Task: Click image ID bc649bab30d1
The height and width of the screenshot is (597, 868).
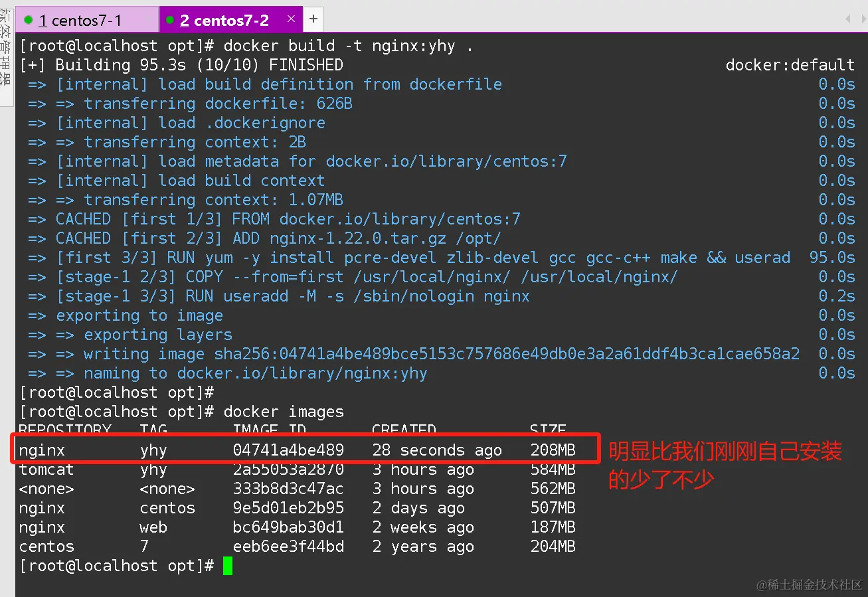Action: point(288,527)
